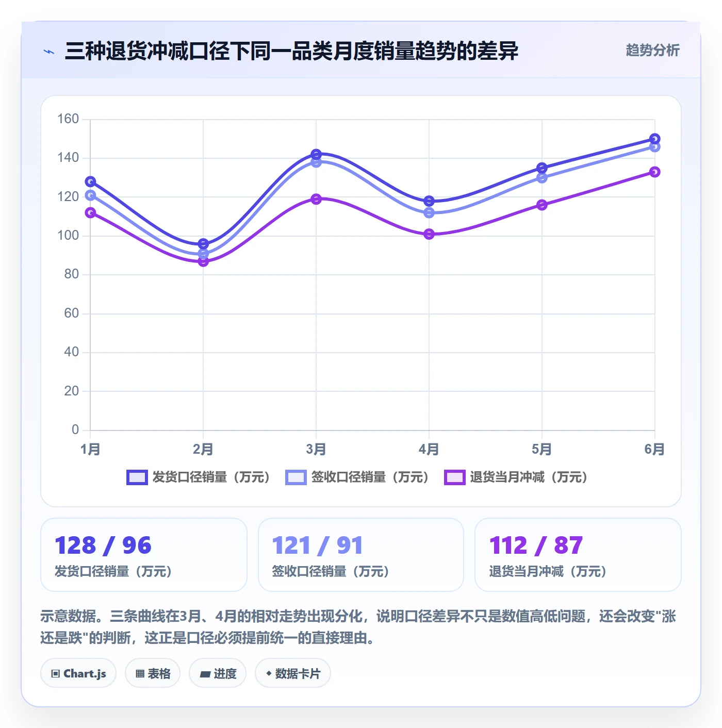This screenshot has width=722, height=728.
Task: Click the 签收口径 data point at 6月
Action: pyautogui.click(x=655, y=147)
